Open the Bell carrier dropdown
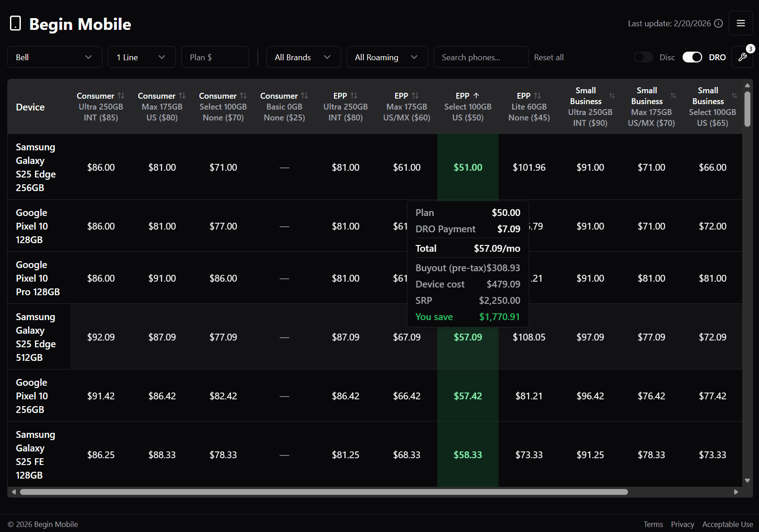Viewport: 759px width, 532px height. (54, 57)
